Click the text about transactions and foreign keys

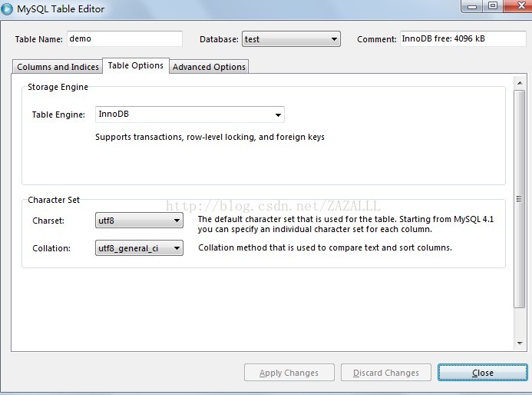pos(210,137)
